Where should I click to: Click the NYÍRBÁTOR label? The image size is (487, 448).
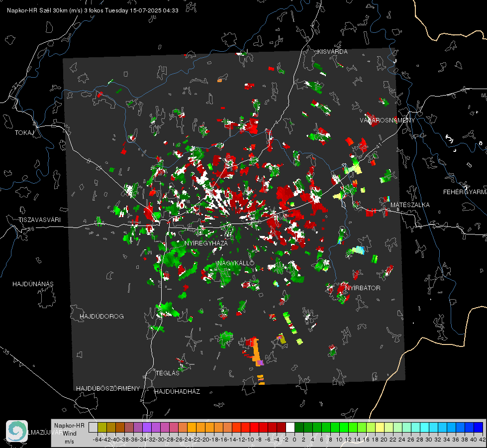click(363, 288)
